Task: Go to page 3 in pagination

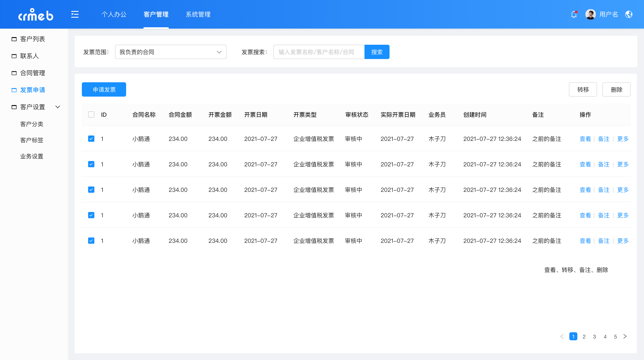Action: tap(595, 337)
